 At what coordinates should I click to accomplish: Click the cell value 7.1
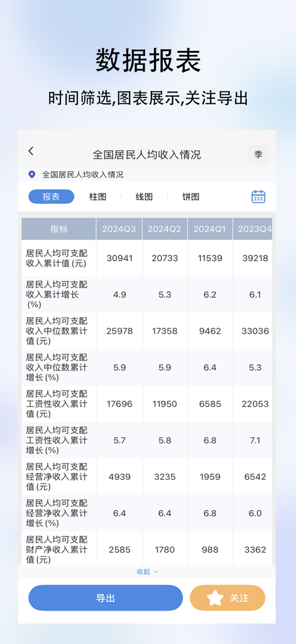[255, 440]
